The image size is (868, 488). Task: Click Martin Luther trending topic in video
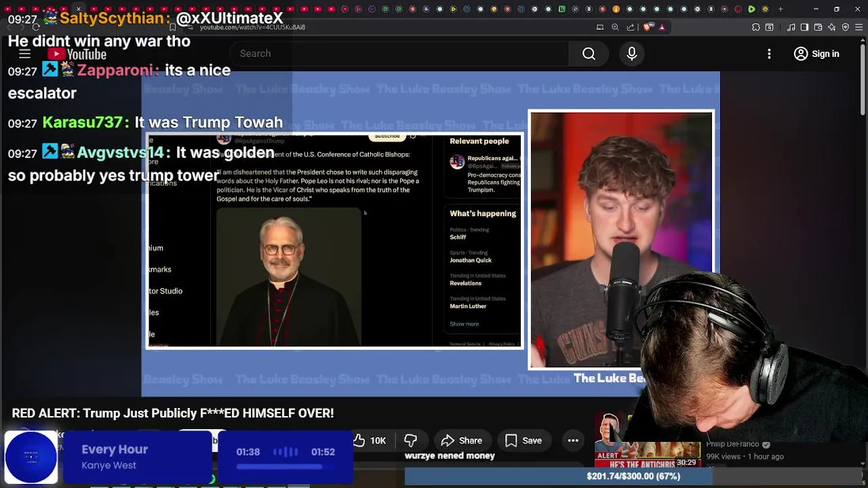pos(468,306)
